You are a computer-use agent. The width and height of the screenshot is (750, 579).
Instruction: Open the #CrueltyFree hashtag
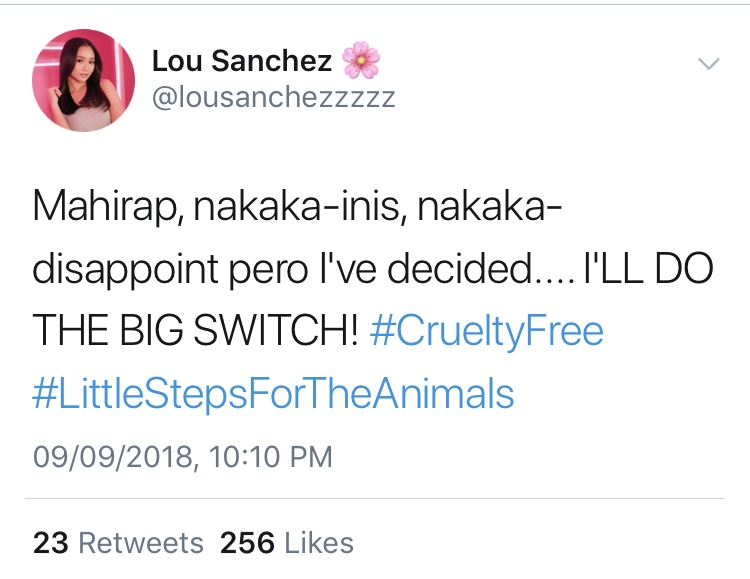(486, 331)
